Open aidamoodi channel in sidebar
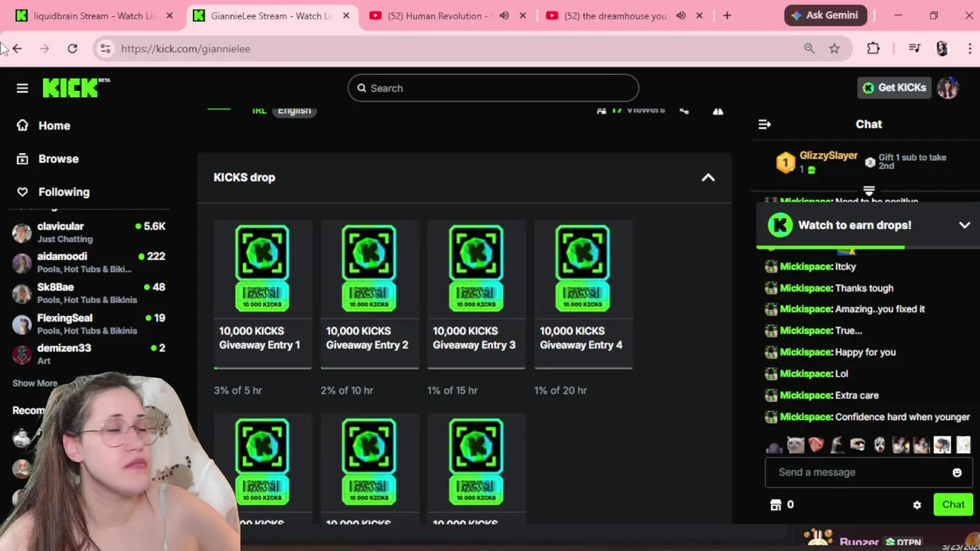The height and width of the screenshot is (551, 980). pyautogui.click(x=89, y=262)
